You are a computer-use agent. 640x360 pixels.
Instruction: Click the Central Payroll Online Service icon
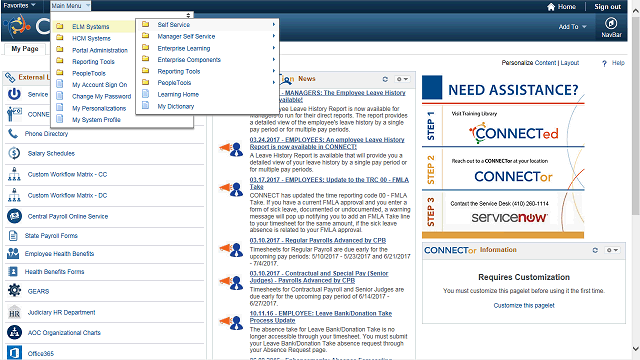(x=14, y=216)
